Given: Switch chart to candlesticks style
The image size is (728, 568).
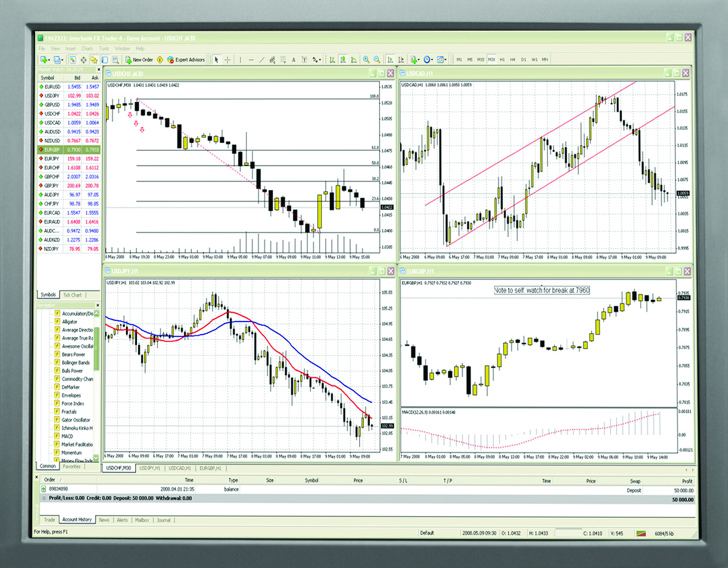Looking at the screenshot, I should click(343, 60).
